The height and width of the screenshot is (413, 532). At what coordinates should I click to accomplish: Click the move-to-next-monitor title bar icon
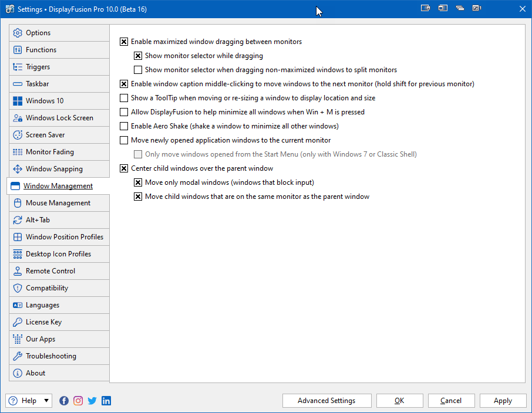tap(426, 8)
